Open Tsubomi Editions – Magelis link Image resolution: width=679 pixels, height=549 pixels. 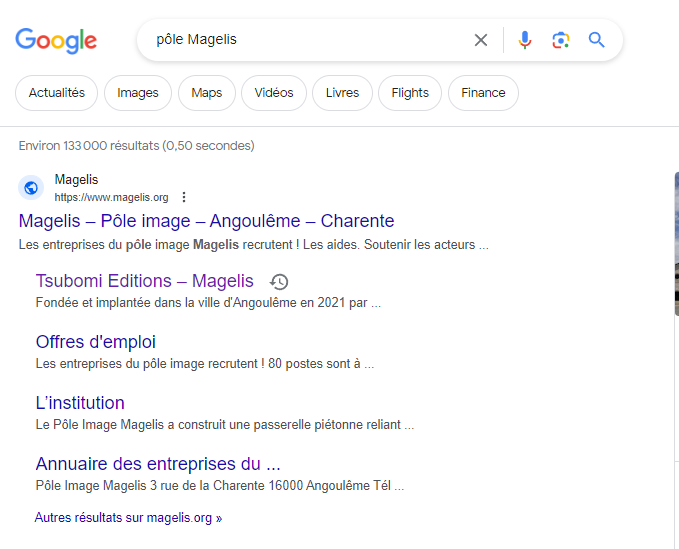pos(145,281)
